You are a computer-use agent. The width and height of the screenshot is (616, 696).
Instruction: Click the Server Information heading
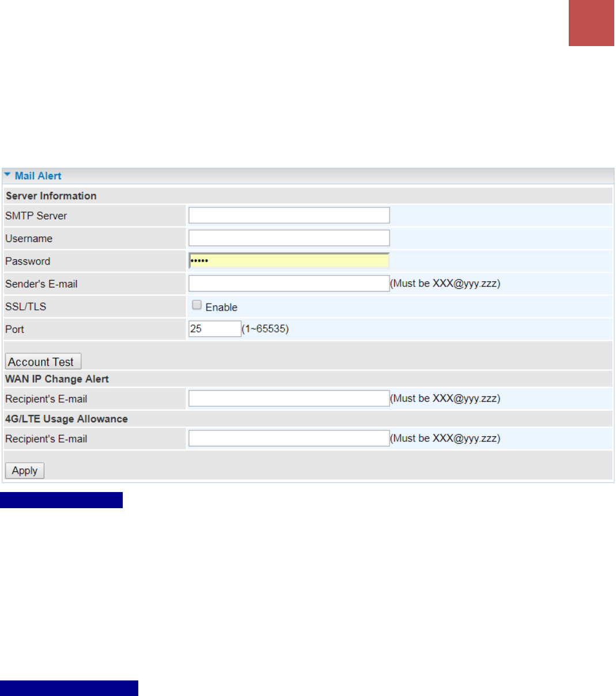[x=51, y=196]
